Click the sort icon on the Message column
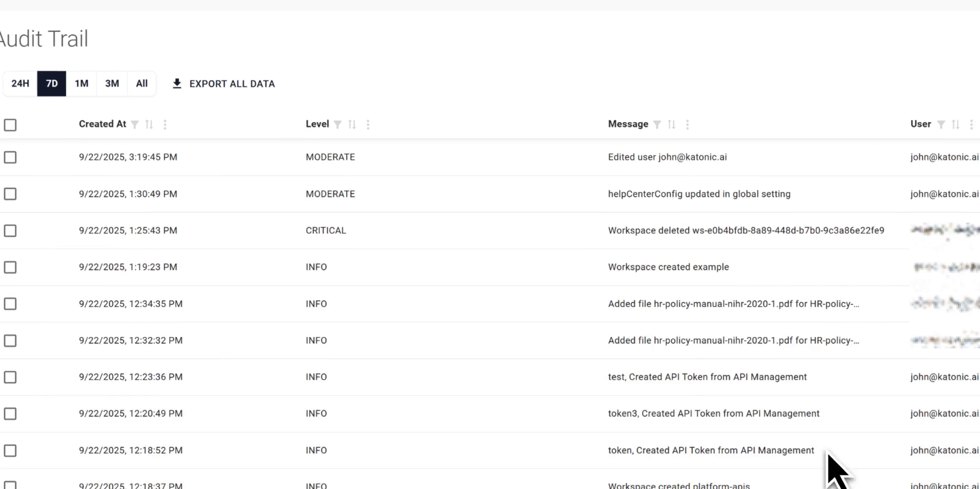Viewport: 980px width, 489px height. click(672, 124)
